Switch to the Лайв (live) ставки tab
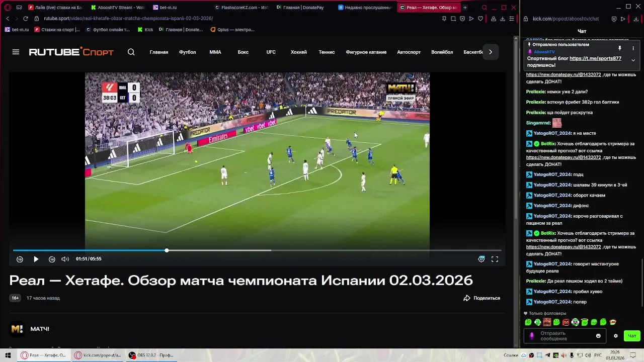644x362 pixels. [56, 8]
